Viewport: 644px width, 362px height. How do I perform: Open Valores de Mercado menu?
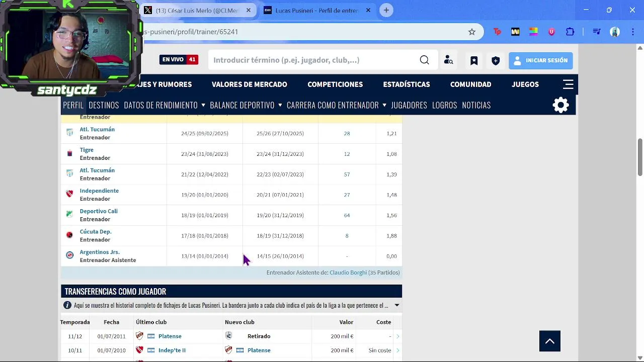(x=250, y=84)
